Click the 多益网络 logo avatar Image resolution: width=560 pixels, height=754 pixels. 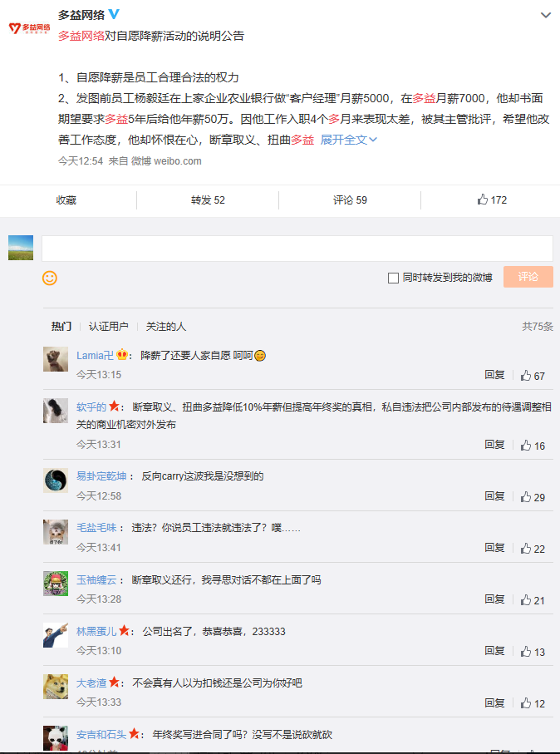(x=29, y=28)
